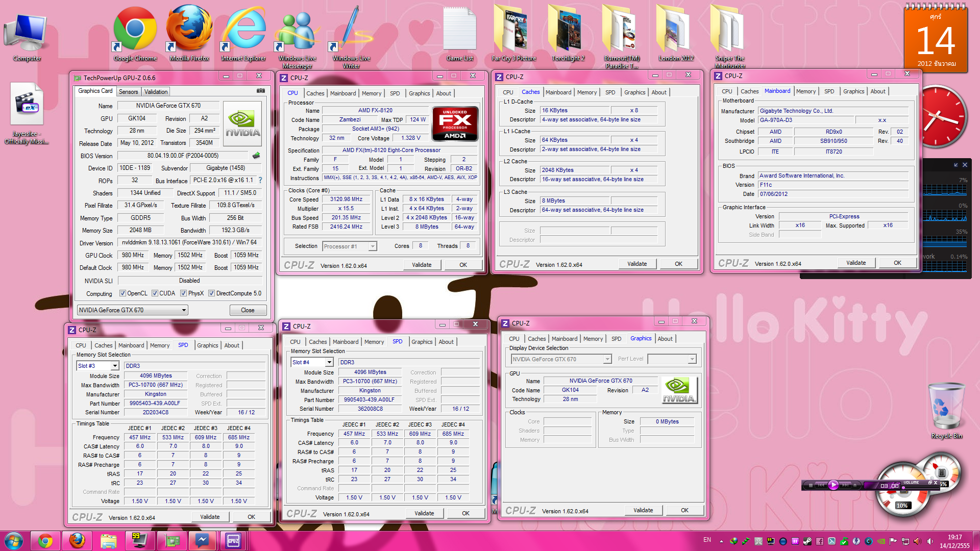
Task: Toggle the OpenCL checkbox
Action: tap(122, 293)
